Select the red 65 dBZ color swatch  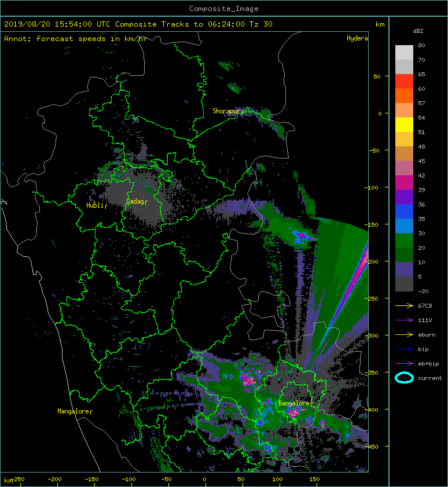(x=404, y=82)
